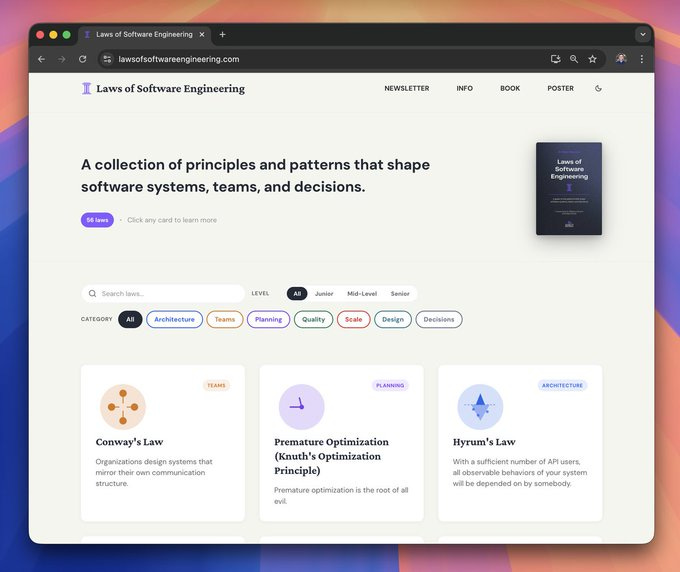Focus the Search laws input field
The image size is (680, 572).
[163, 294]
